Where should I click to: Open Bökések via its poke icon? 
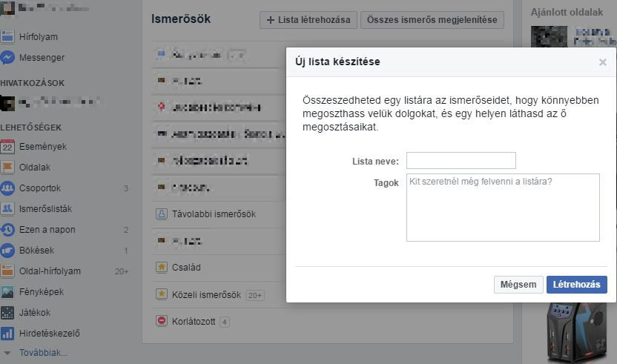point(7,251)
